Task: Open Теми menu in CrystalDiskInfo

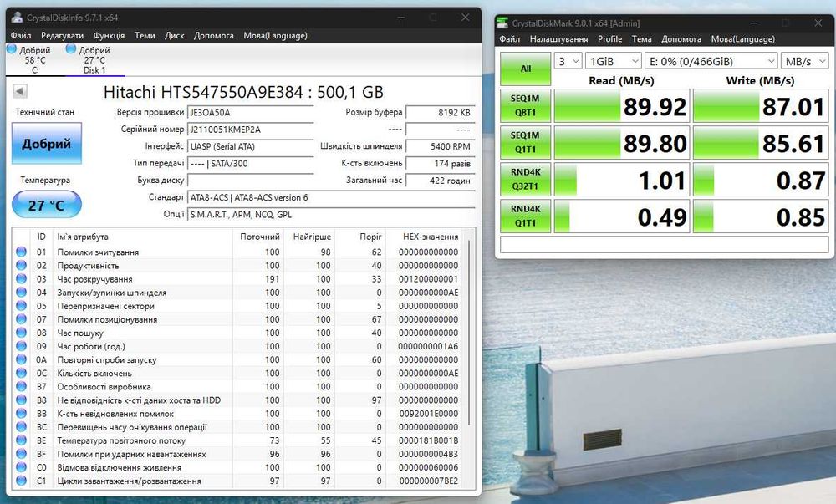Action: tap(145, 36)
